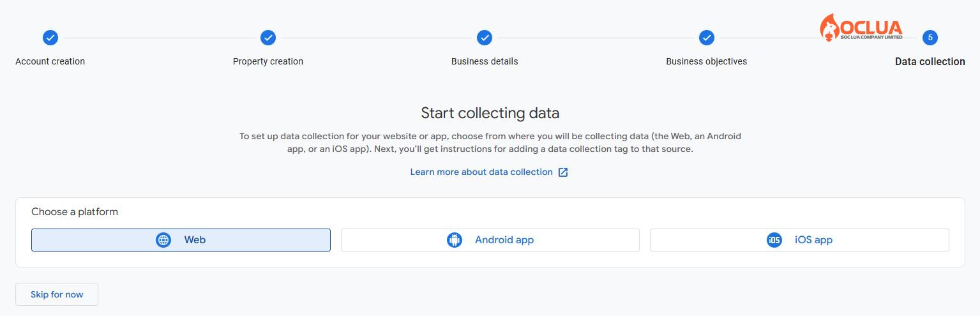Viewport: 980px width, 316px height.
Task: Go to Property creation step label
Action: 268,61
